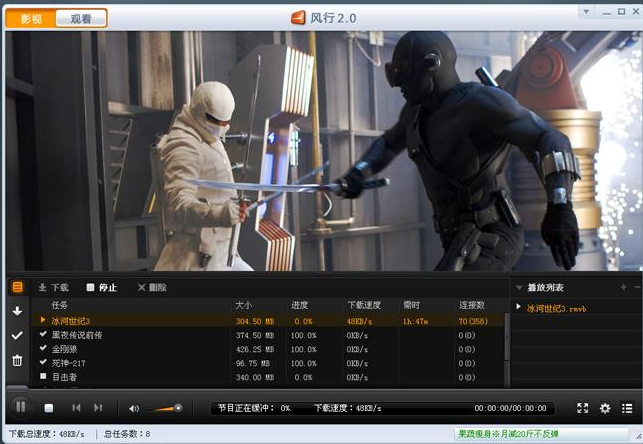This screenshot has height=444, width=643.
Task: Switch to the 影视 tab
Action: pyautogui.click(x=31, y=18)
